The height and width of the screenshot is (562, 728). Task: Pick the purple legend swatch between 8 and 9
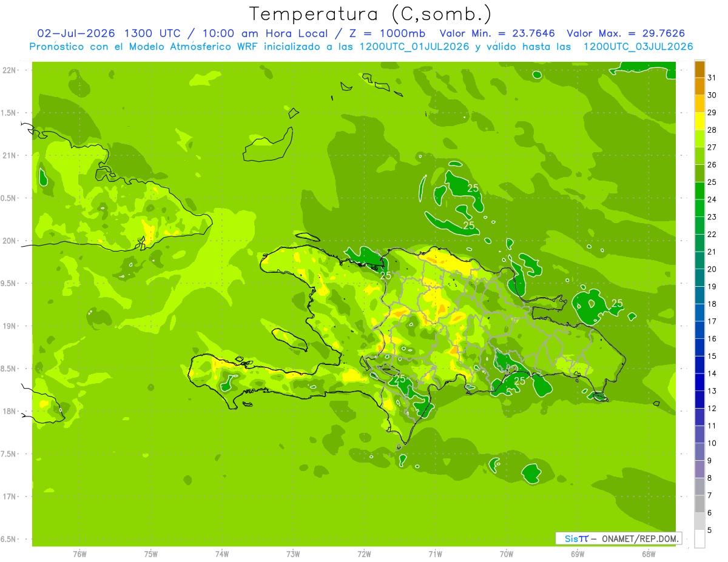699,469
